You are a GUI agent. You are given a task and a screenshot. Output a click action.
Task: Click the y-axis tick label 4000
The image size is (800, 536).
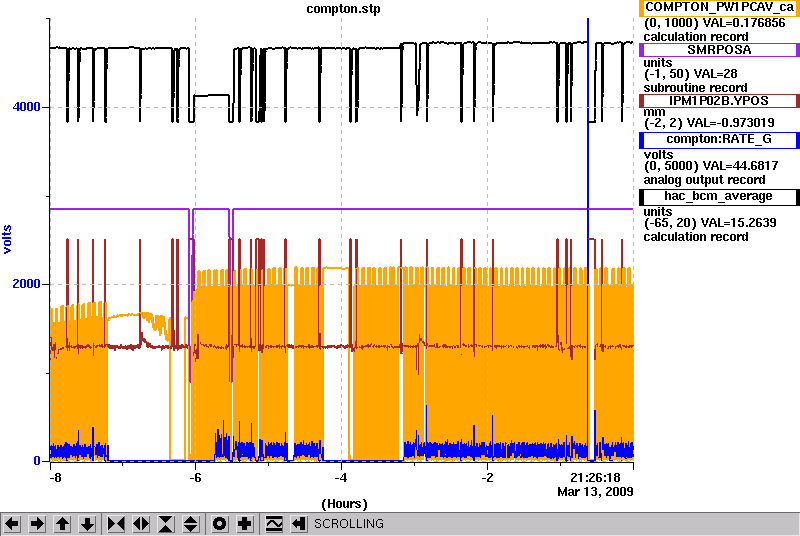(27, 107)
